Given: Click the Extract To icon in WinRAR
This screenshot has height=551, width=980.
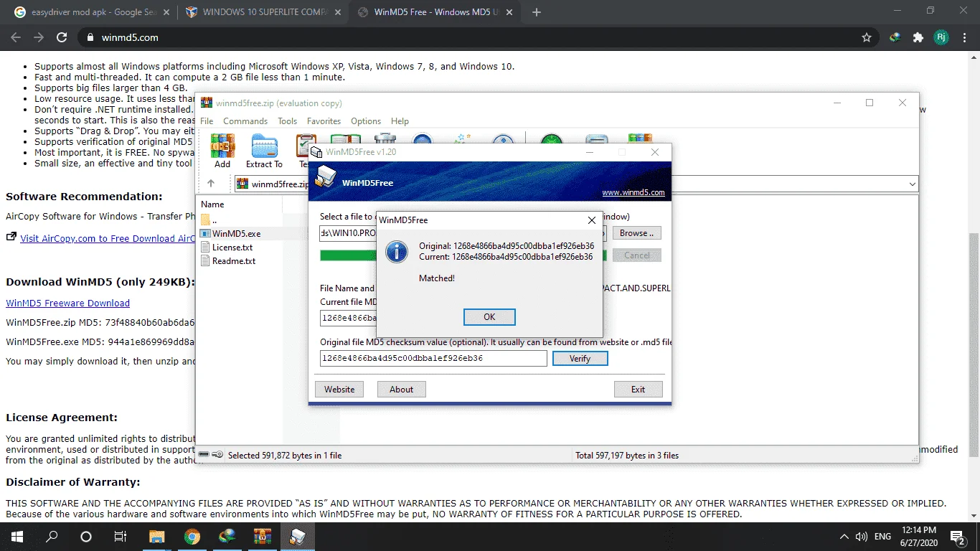Looking at the screenshot, I should tap(264, 151).
